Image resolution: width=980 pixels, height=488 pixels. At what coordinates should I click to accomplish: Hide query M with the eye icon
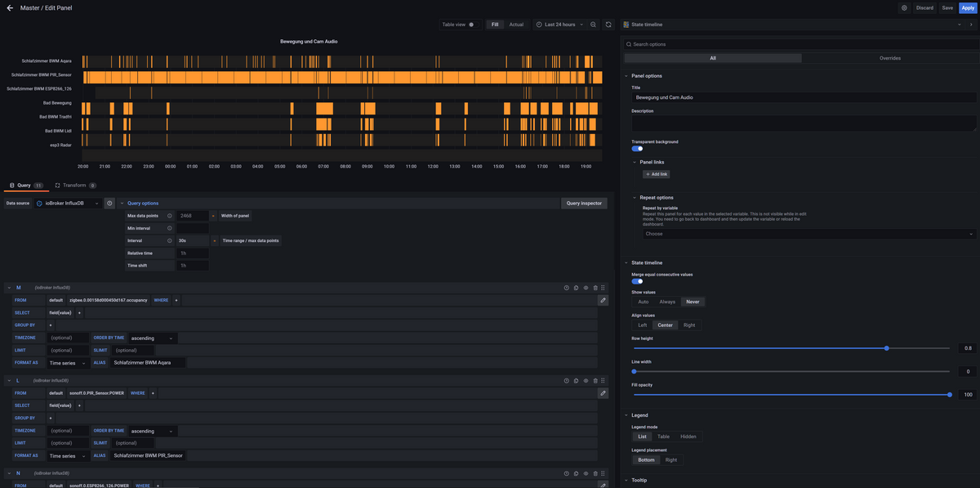coord(586,288)
